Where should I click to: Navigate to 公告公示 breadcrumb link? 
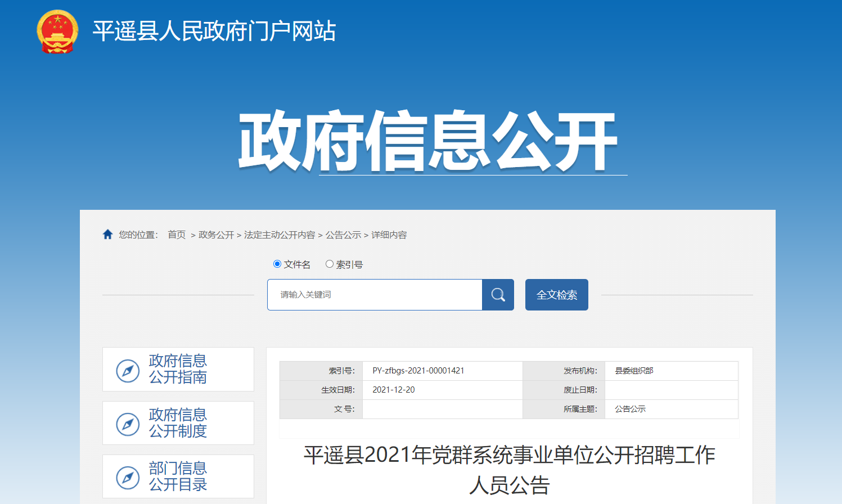(x=343, y=235)
